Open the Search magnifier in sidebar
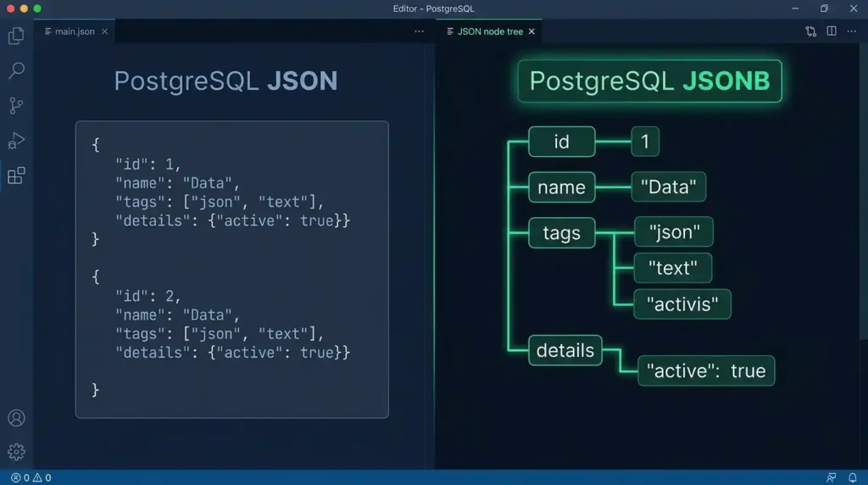Viewport: 868px width, 485px height. [17, 70]
